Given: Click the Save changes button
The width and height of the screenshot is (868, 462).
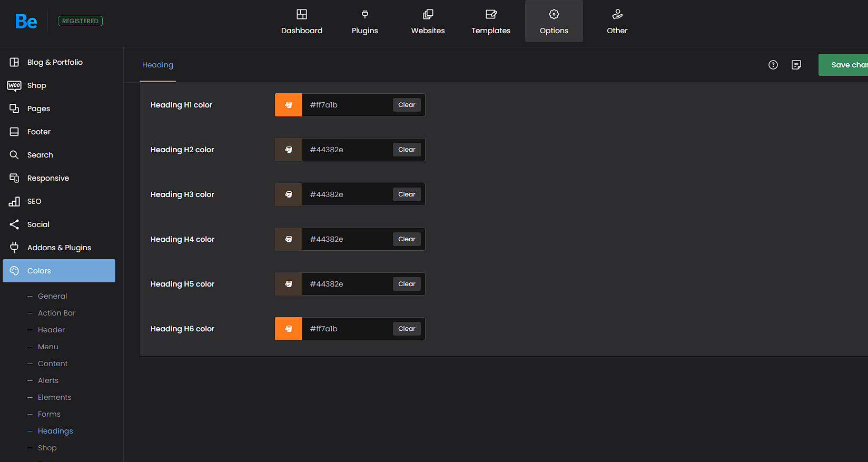Looking at the screenshot, I should coord(843,65).
